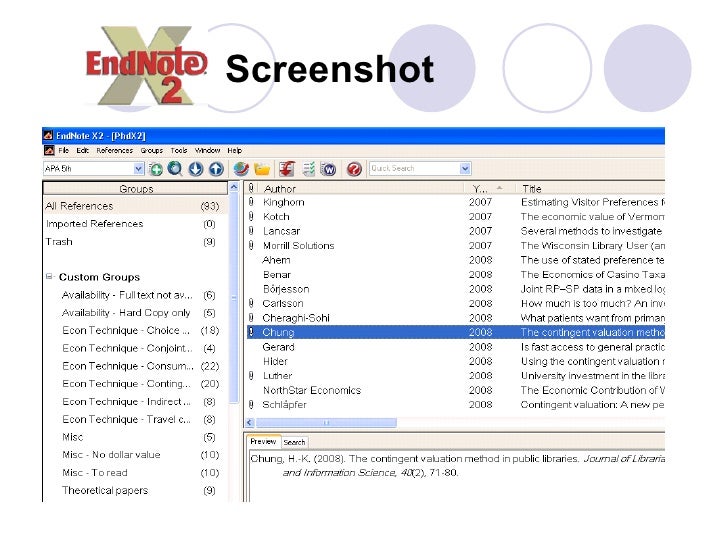728x546 pixels.
Task: Click the reference list scroll-left arrow
Action: pos(250,422)
